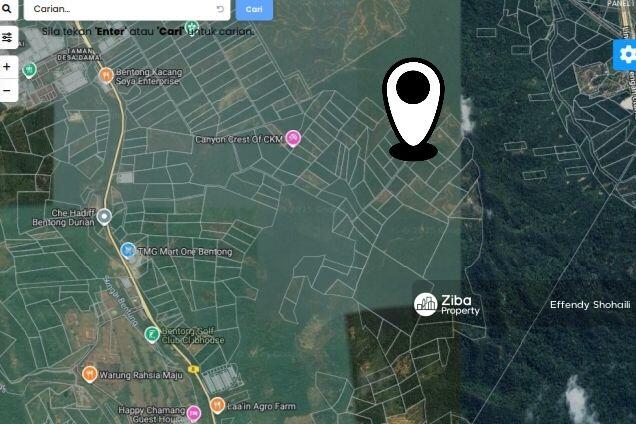Click the Ziba Property logo
Image resolution: width=636 pixels, height=424 pixels.
[447, 305]
